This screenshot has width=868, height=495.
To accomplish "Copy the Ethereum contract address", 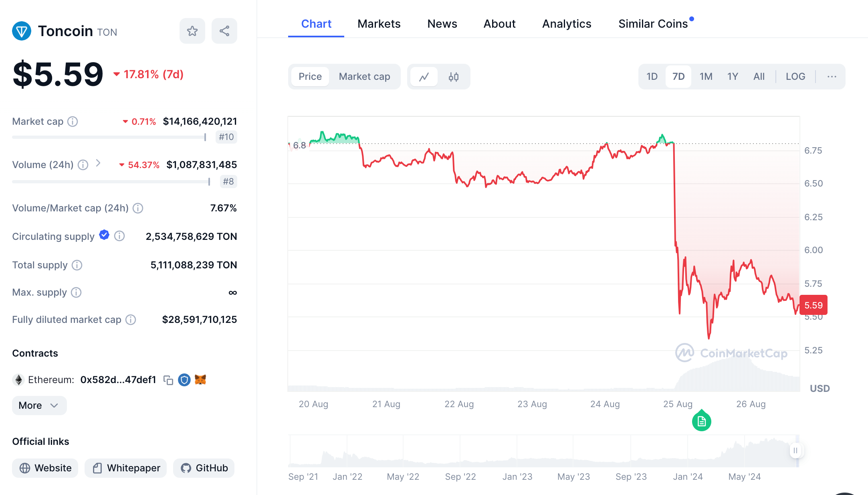I will pyautogui.click(x=168, y=380).
